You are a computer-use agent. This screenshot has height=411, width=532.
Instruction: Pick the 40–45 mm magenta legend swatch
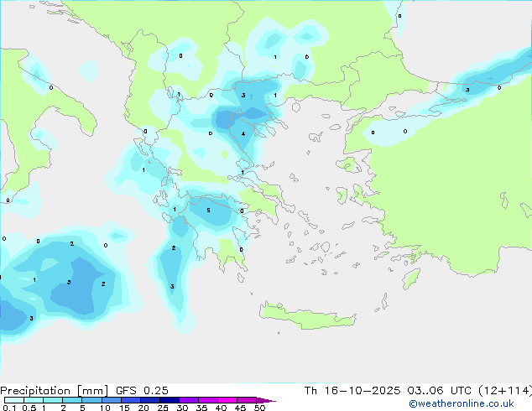pos(227,400)
